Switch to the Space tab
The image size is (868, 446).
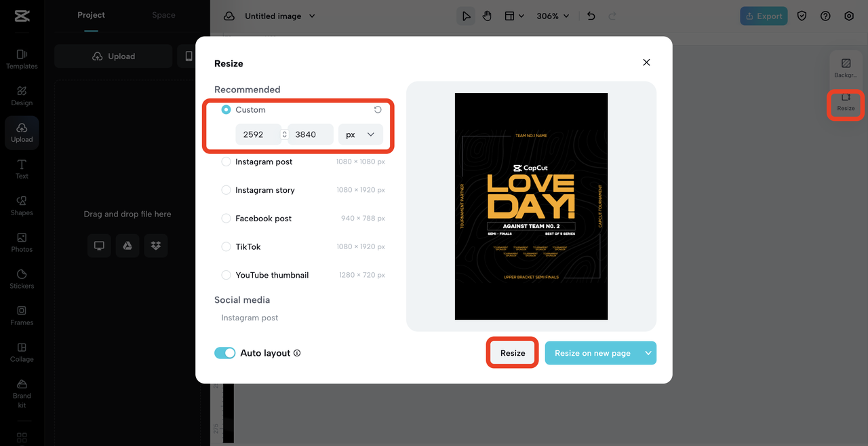[163, 15]
